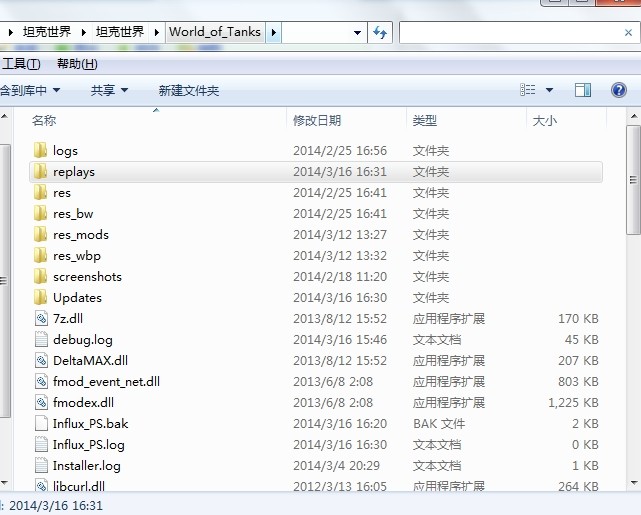
Task: Click inside the search input field
Action: [x=510, y=33]
